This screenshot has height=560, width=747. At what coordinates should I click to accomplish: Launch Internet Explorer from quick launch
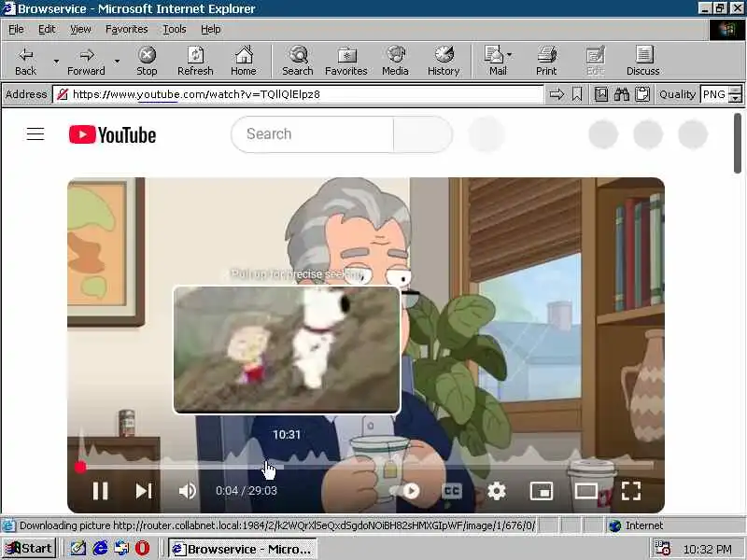click(100, 549)
